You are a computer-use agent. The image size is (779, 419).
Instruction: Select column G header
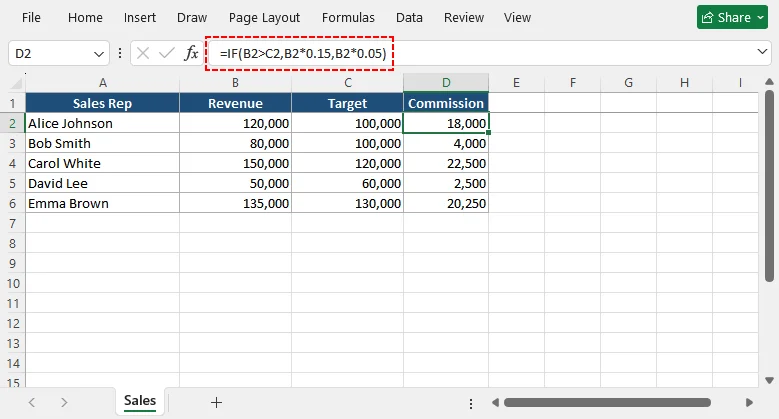point(628,83)
